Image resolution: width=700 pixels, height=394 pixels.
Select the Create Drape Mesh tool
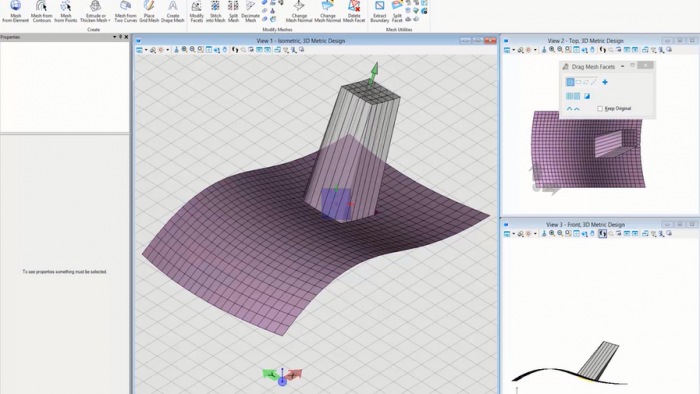click(173, 11)
